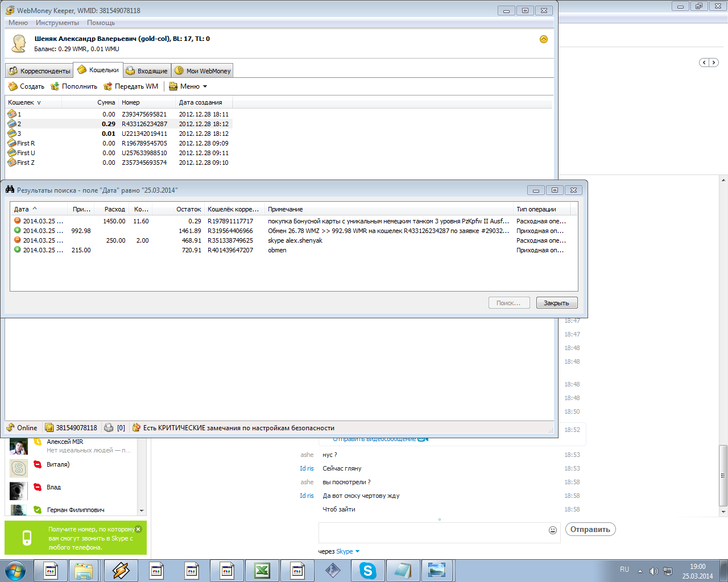Screen dimensions: 728x582
Task: Switch to Skype in the taskbar
Action: 368,571
